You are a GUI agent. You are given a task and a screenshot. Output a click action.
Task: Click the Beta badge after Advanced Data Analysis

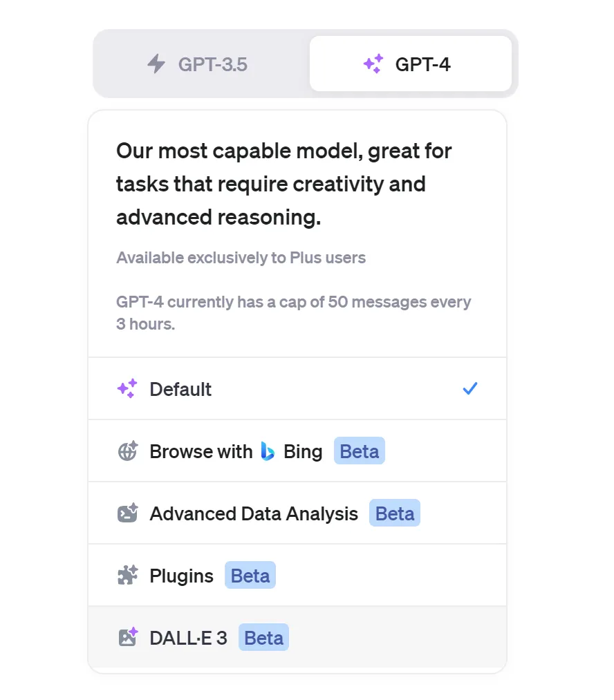(x=394, y=513)
